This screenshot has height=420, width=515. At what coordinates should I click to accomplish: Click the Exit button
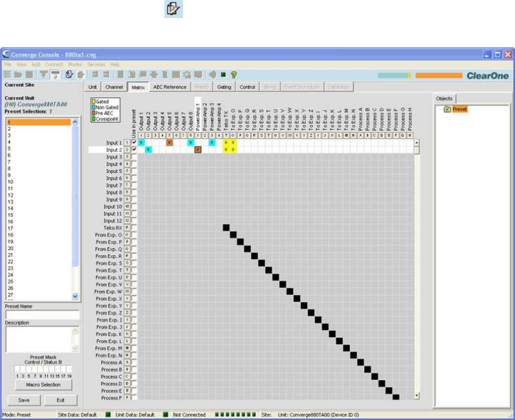pyautogui.click(x=61, y=400)
